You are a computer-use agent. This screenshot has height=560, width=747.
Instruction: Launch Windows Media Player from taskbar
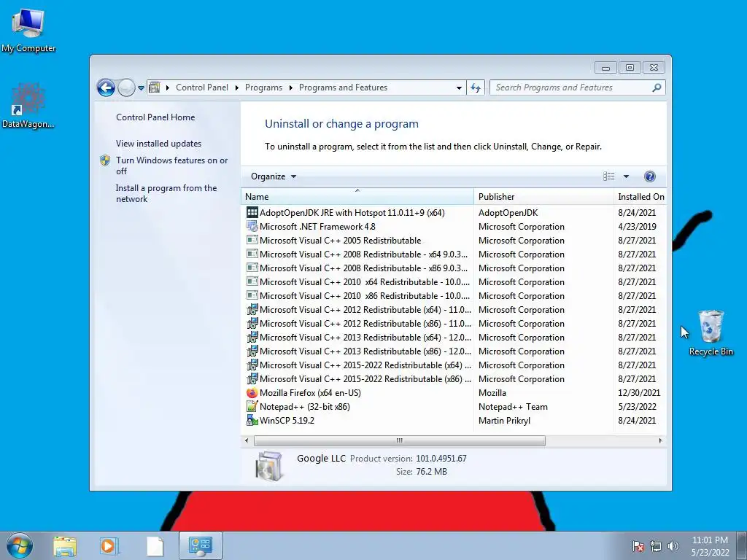click(x=109, y=546)
